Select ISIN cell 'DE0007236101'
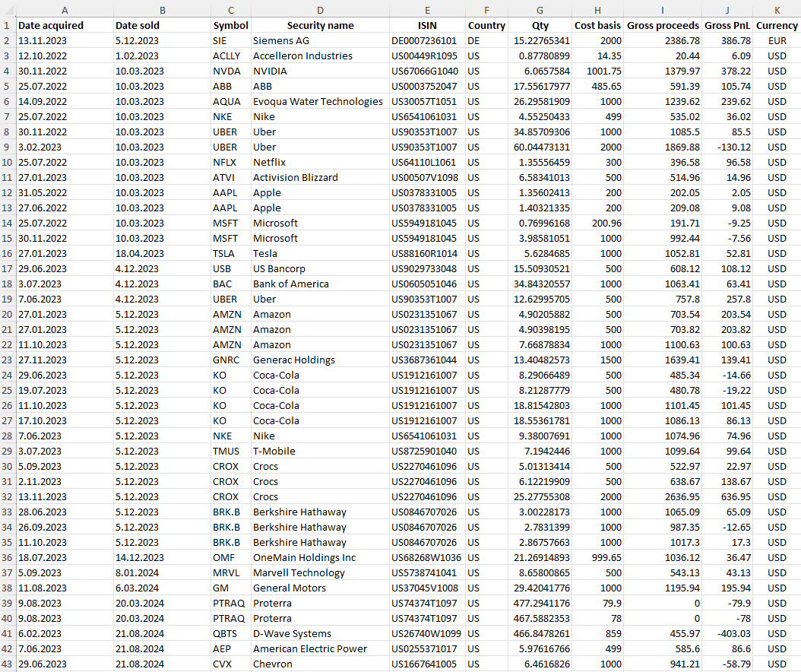Screen dimensions: 801x672 tap(427, 41)
